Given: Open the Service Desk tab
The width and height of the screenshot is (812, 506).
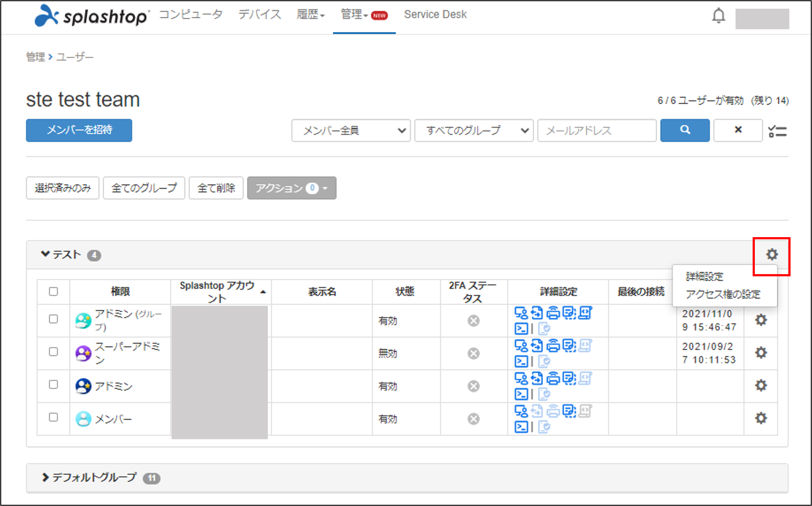Looking at the screenshot, I should (435, 14).
